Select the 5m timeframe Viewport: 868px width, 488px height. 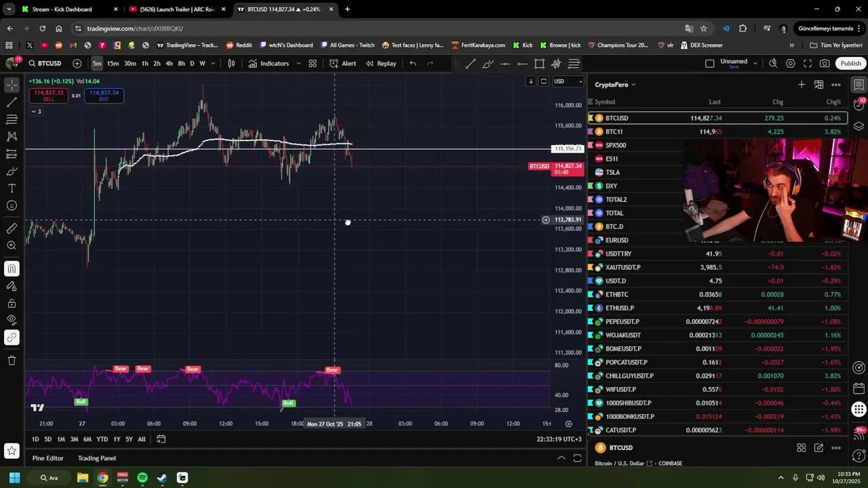click(97, 63)
